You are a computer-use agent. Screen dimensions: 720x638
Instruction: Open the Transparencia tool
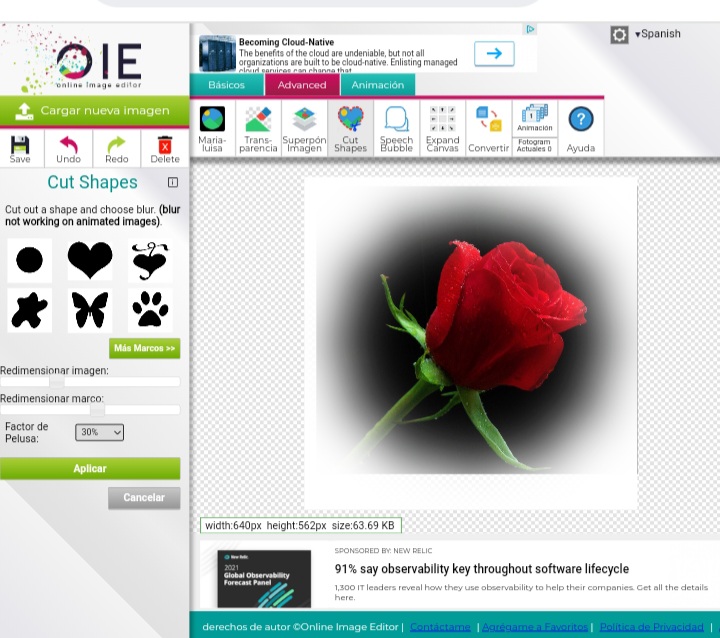pyautogui.click(x=258, y=127)
